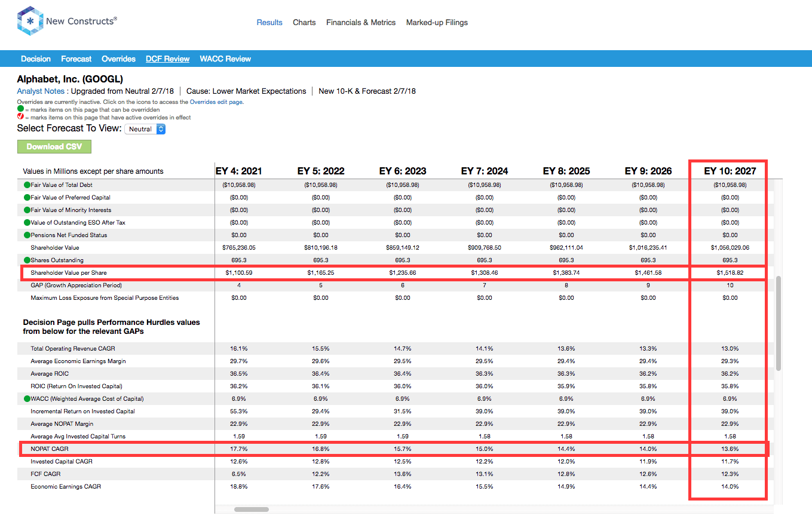
Task: Click the Average Avg Invested Capital Turns label
Action: pyautogui.click(x=78, y=437)
